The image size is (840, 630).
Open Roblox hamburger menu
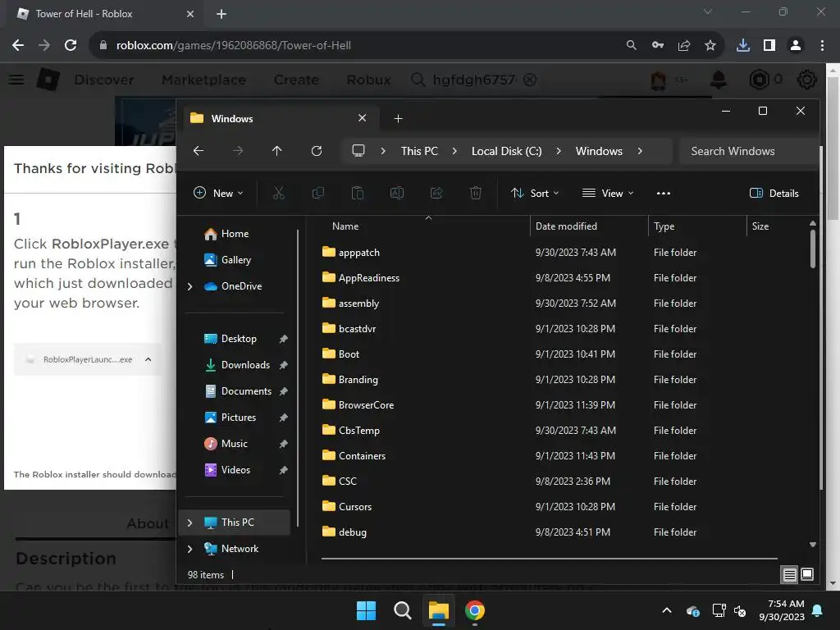click(16, 80)
